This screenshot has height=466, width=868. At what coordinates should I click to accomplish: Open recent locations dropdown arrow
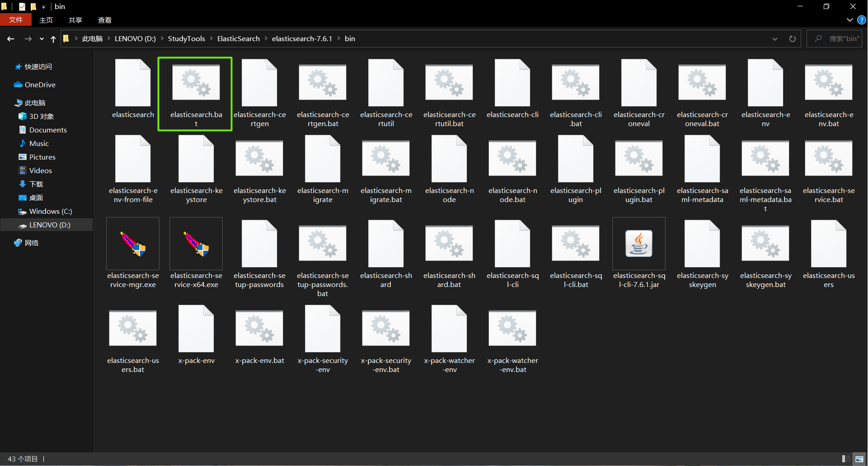tap(42, 39)
